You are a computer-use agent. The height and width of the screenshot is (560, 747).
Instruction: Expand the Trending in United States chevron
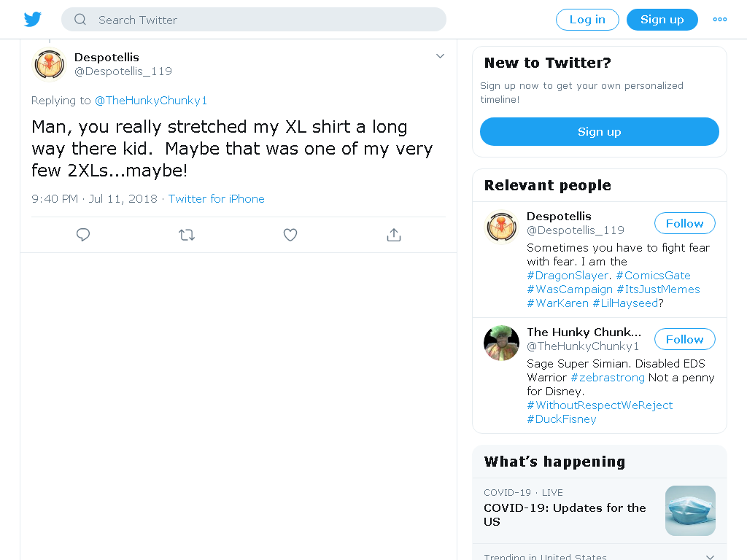click(710, 556)
